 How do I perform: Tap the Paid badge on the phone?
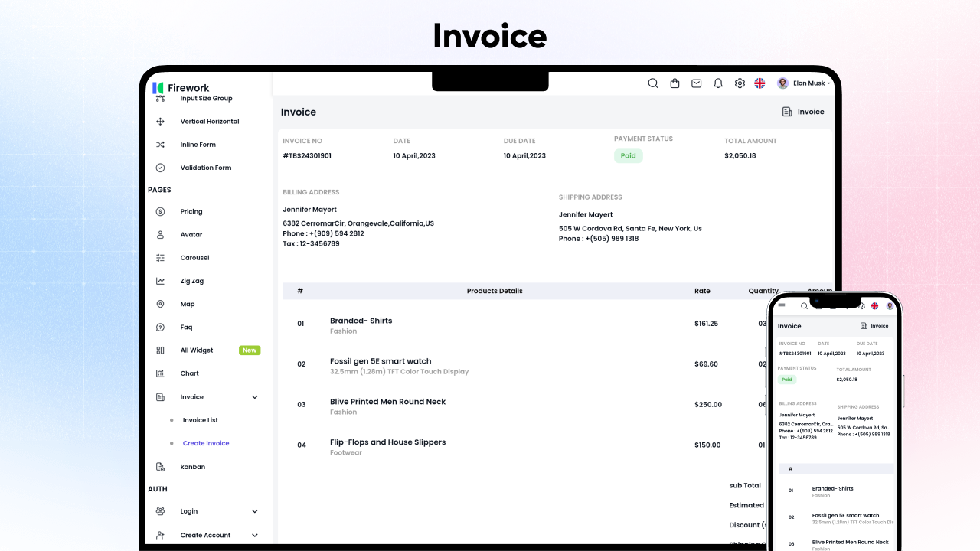click(787, 380)
